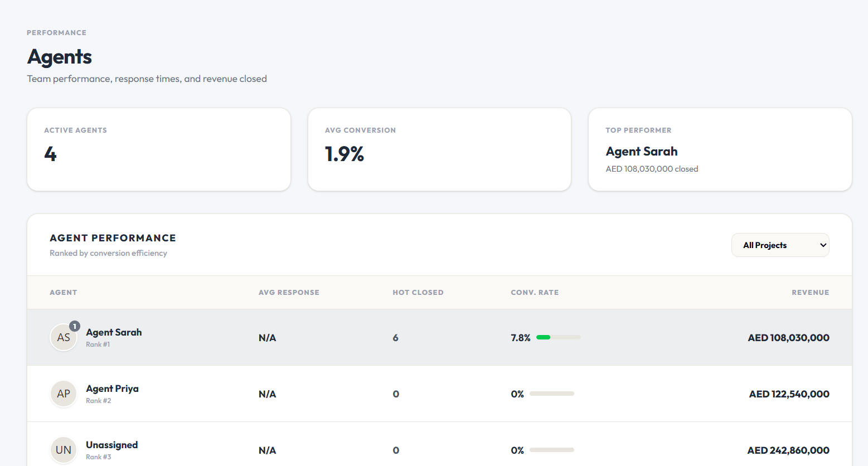Click the AED 108,030,000 closed subtitle

click(652, 169)
